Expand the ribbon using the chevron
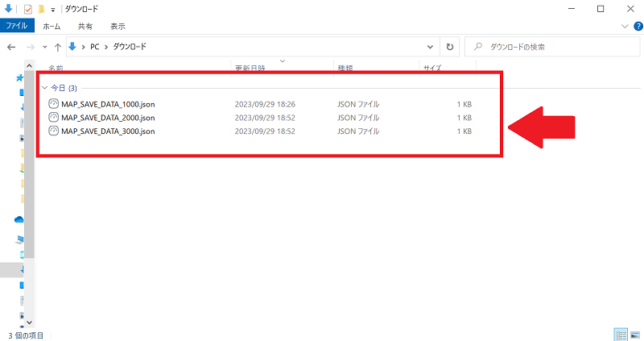This screenshot has height=341, width=644. (625, 26)
